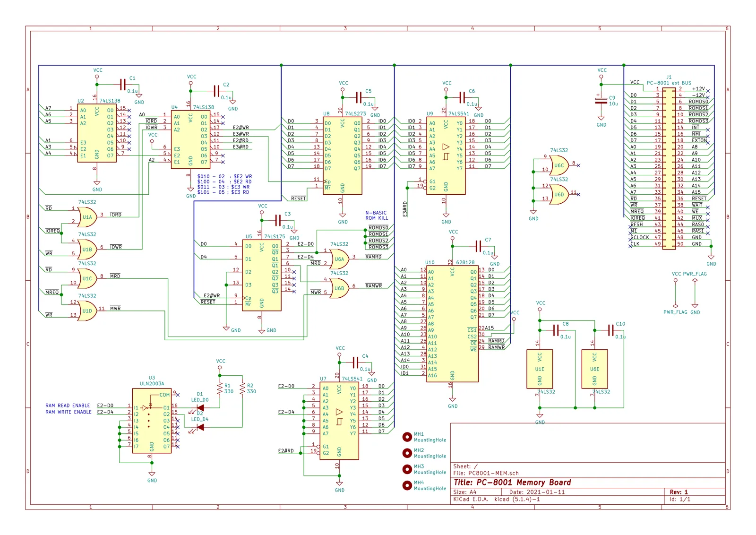This screenshot has width=756, height=535.
Task: Click the '628128' value label
Action: point(465,262)
